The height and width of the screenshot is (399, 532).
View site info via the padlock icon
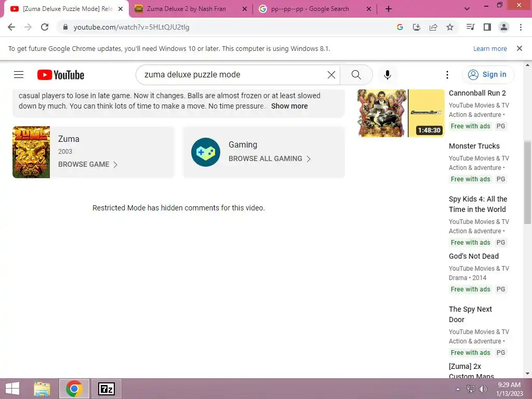coord(65,27)
